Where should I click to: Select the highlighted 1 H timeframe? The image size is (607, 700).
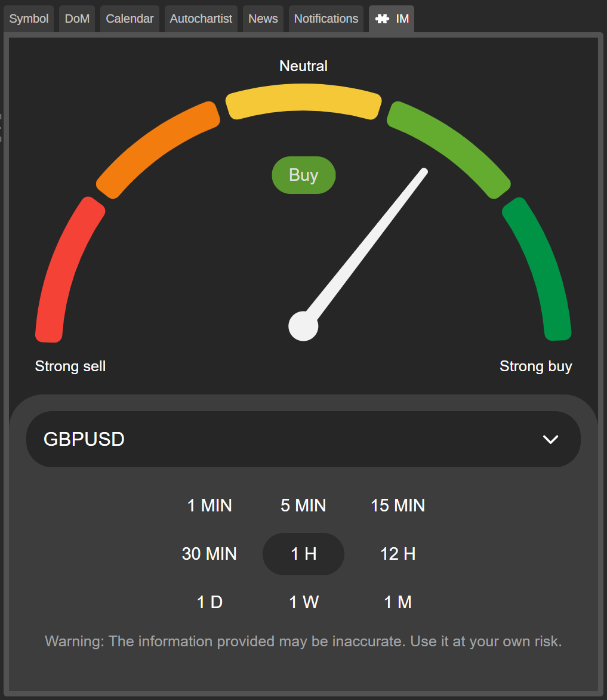303,554
